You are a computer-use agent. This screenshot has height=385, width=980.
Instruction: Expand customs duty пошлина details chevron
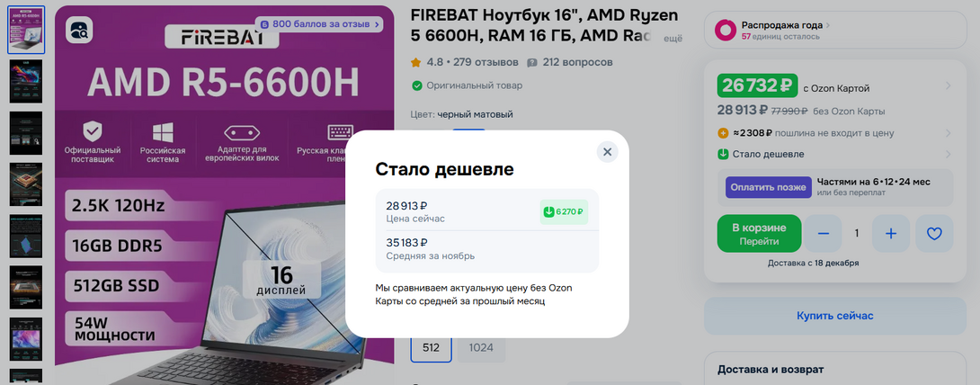948,133
